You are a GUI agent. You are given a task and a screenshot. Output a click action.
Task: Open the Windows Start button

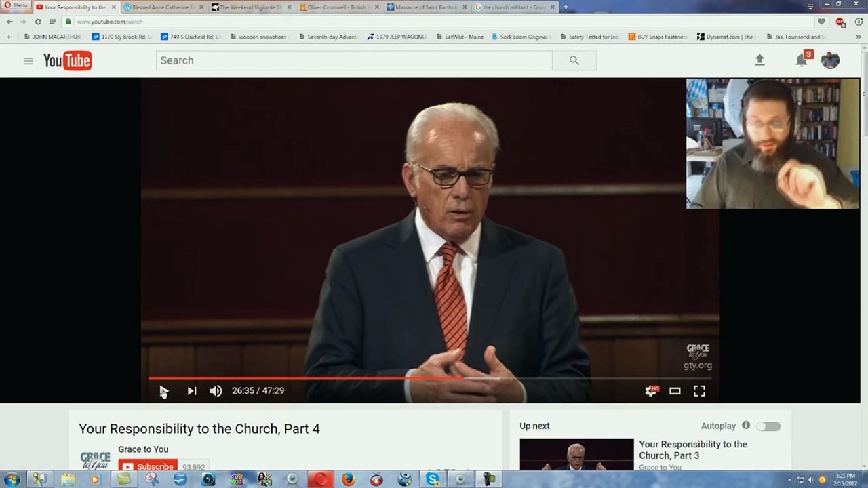point(12,479)
